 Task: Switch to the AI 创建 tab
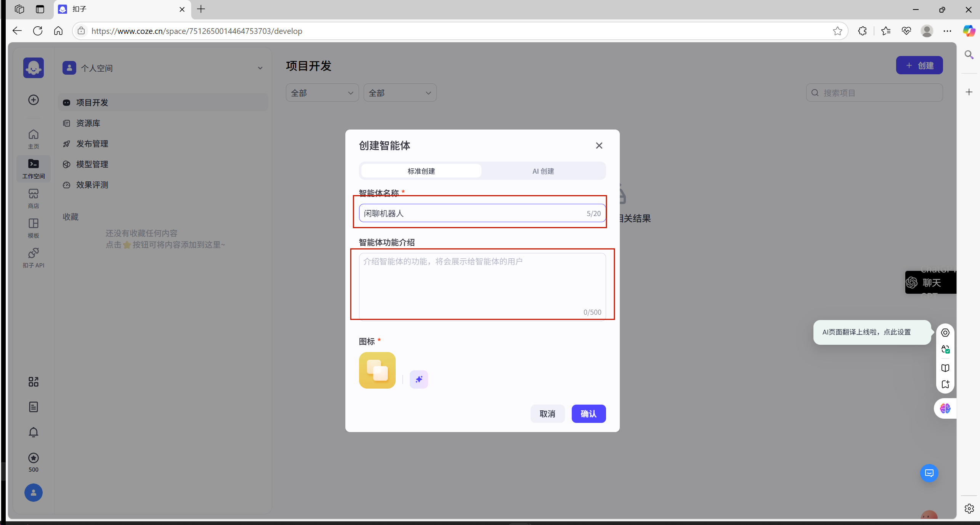[x=543, y=171]
